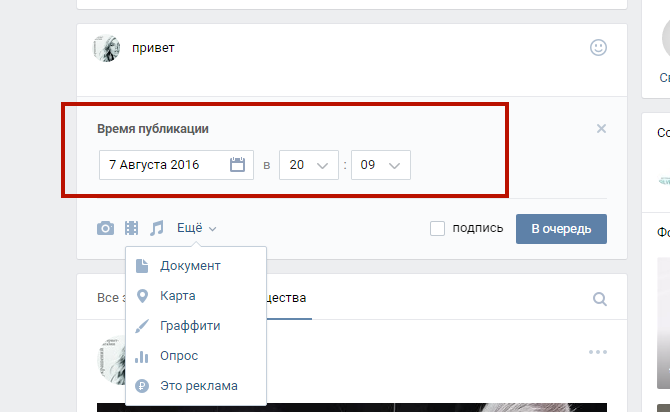Open the Ещё attachments dropdown
The width and height of the screenshot is (670, 412).
[x=197, y=228]
